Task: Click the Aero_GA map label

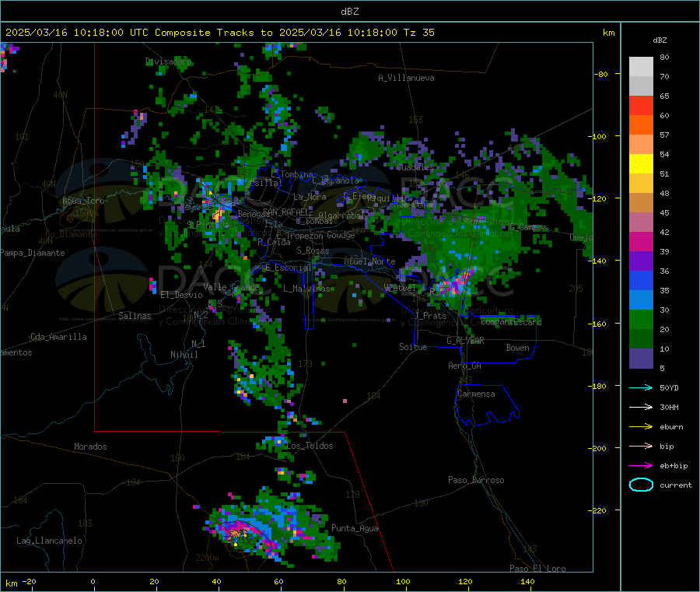Action: coord(464,366)
